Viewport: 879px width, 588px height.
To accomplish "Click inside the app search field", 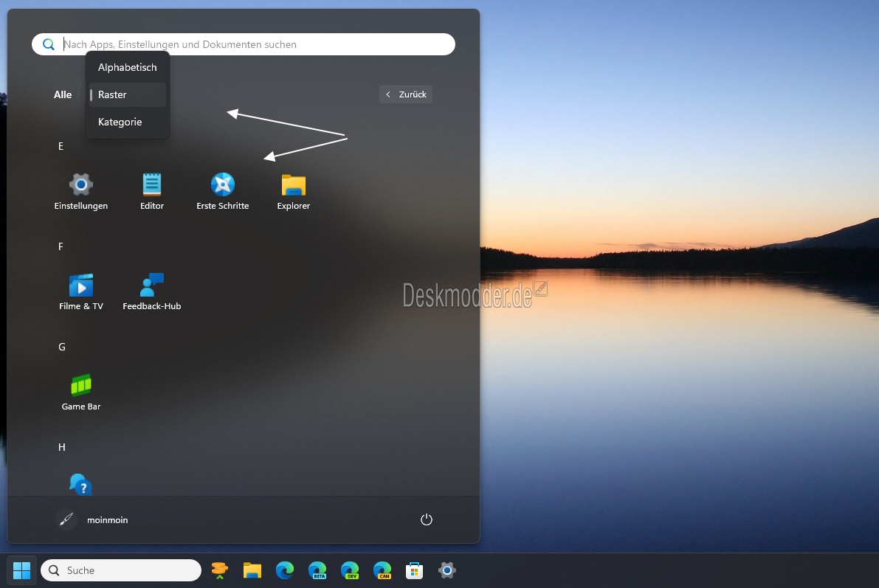I will tap(244, 44).
